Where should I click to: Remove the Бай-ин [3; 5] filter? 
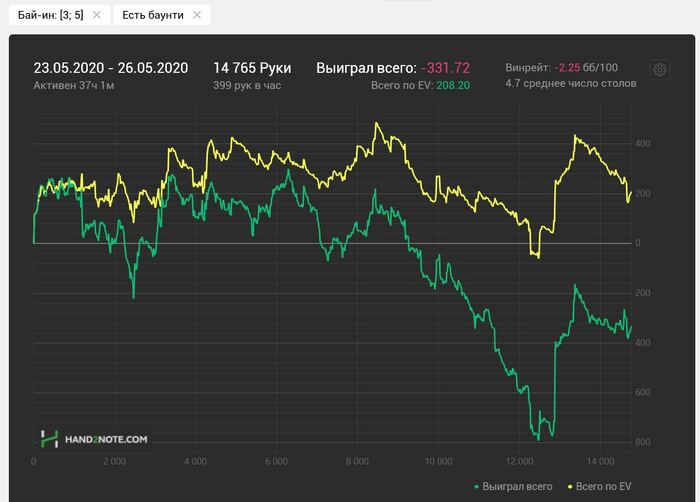[97, 15]
